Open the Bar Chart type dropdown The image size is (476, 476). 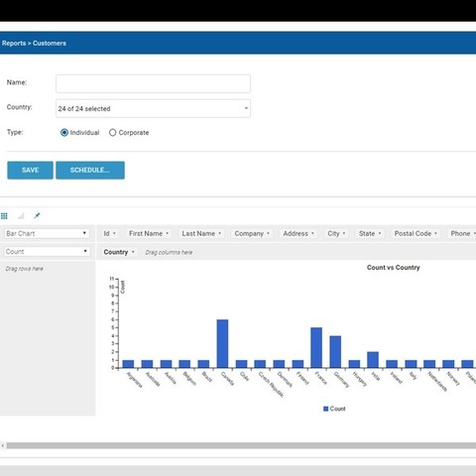point(47,233)
